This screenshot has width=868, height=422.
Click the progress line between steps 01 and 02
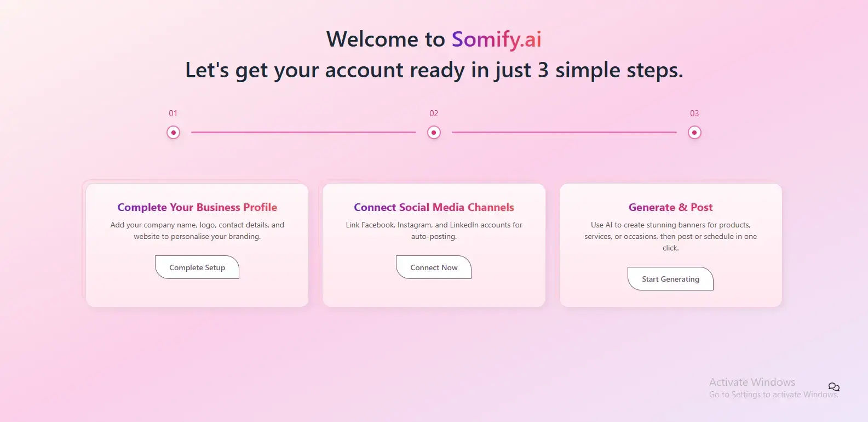pos(304,132)
